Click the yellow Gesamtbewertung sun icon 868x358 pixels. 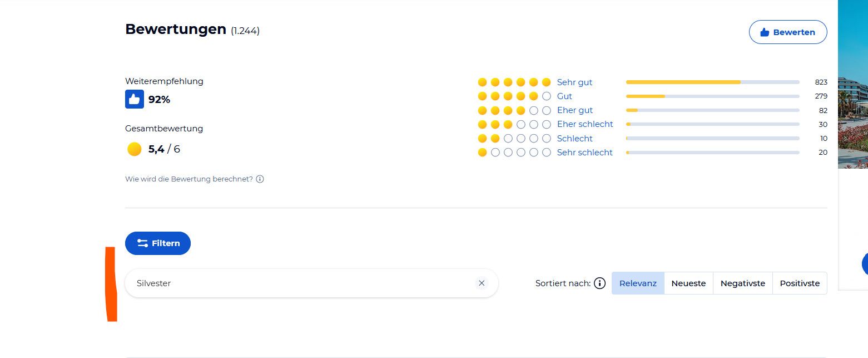pos(134,149)
